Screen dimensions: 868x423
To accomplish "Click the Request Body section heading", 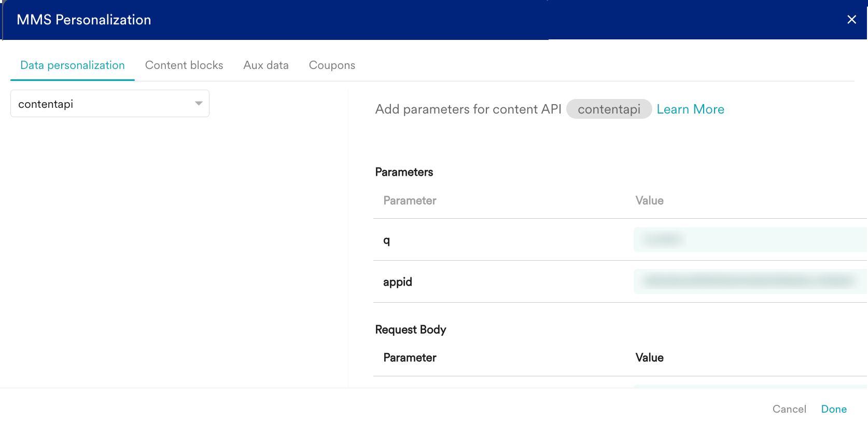I will [x=411, y=330].
